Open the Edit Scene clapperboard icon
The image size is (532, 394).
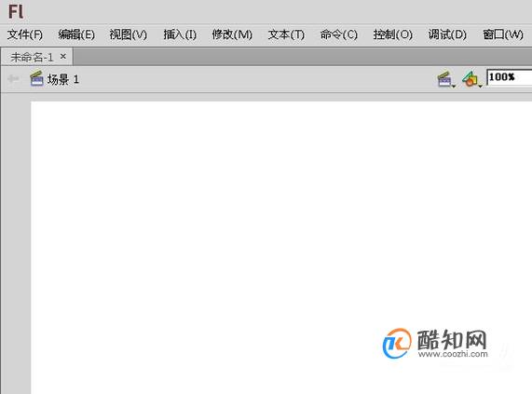[x=446, y=79]
